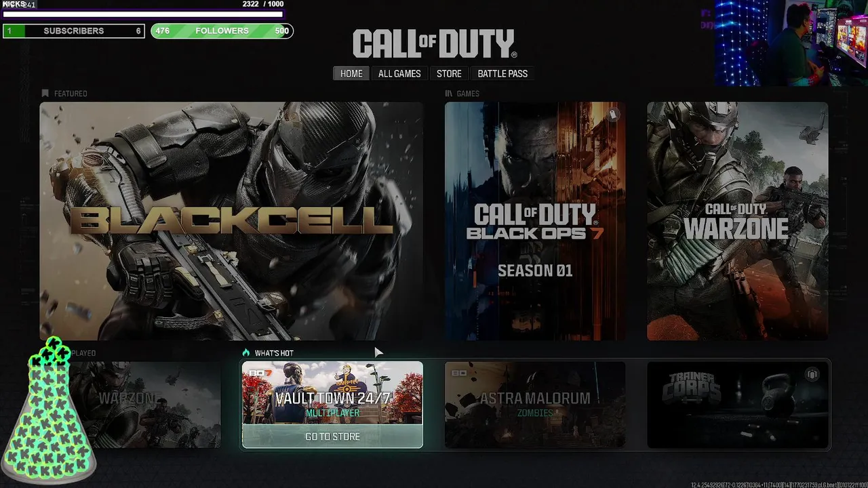Viewport: 868px width, 488px height.
Task: Click the WHAT'S HOT section label
Action: click(274, 353)
